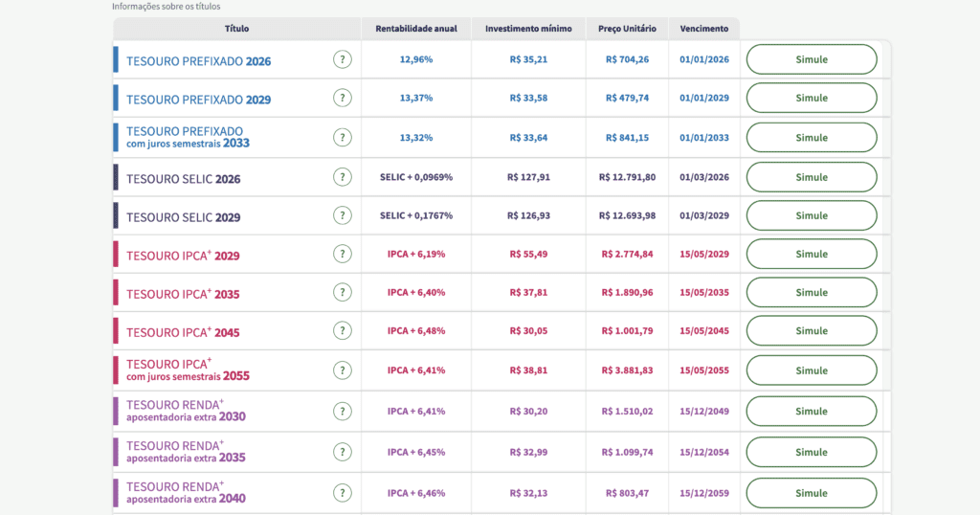Click Simule for Tesouro IPCA+ 2035
980x515 pixels.
[812, 293]
